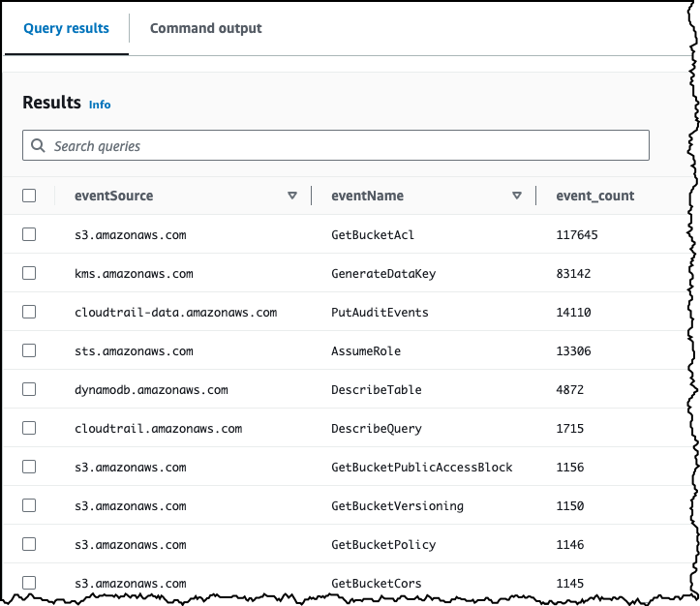Switch to the Command output tab
The image size is (700, 606).
(205, 28)
